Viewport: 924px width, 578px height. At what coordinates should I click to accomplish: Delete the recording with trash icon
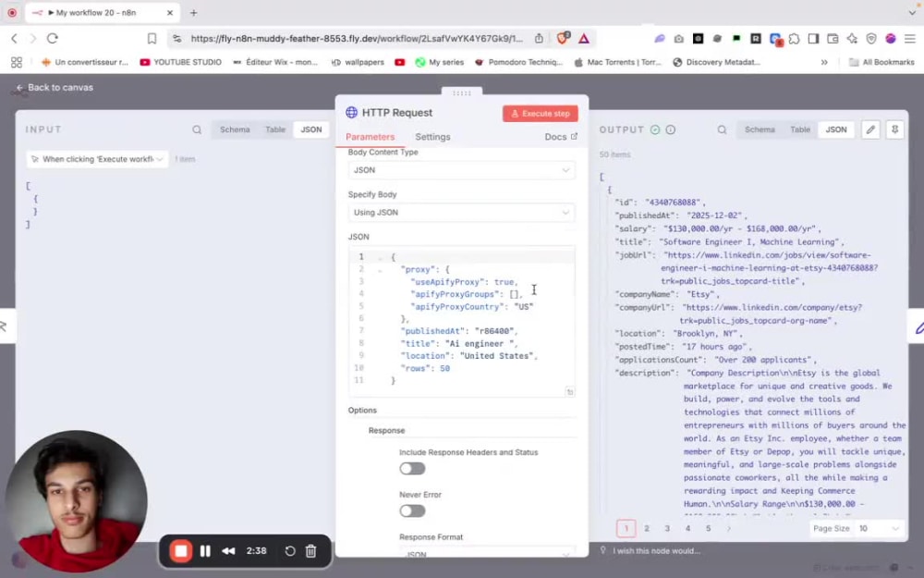click(310, 551)
